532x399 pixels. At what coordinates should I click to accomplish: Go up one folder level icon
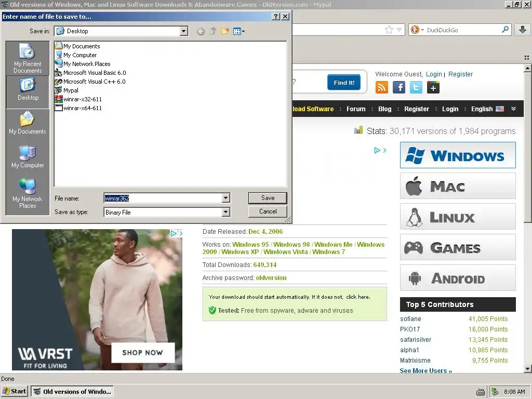click(x=212, y=32)
